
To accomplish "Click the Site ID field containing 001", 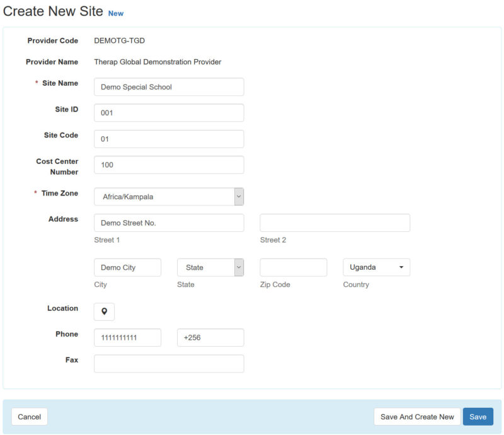I will 169,113.
